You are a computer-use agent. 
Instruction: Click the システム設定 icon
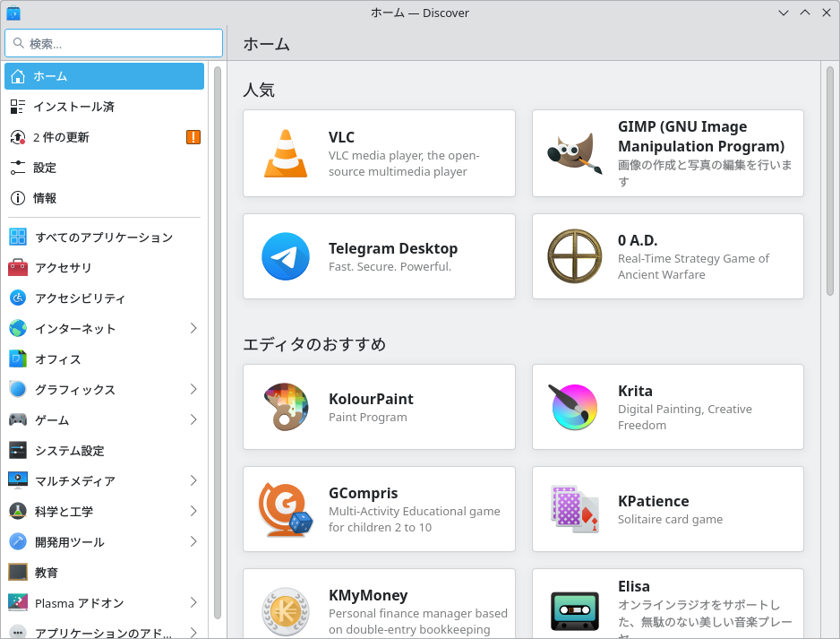pos(18,450)
